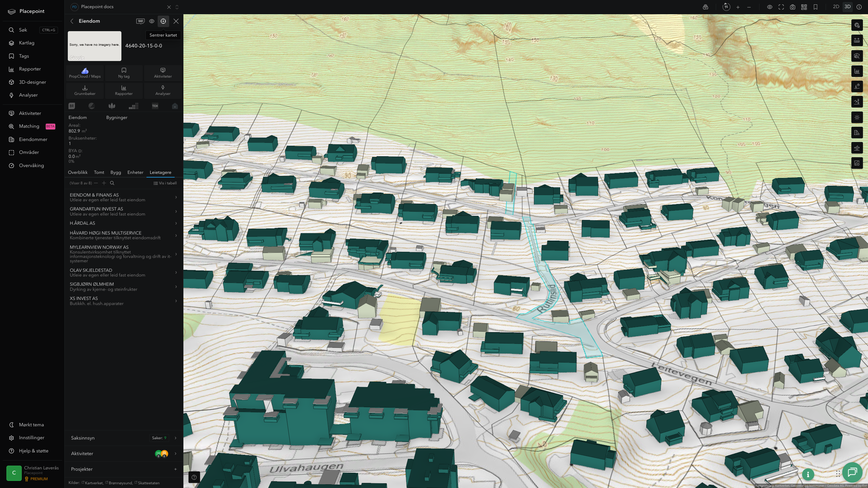Open the map location pin tool

(706, 7)
